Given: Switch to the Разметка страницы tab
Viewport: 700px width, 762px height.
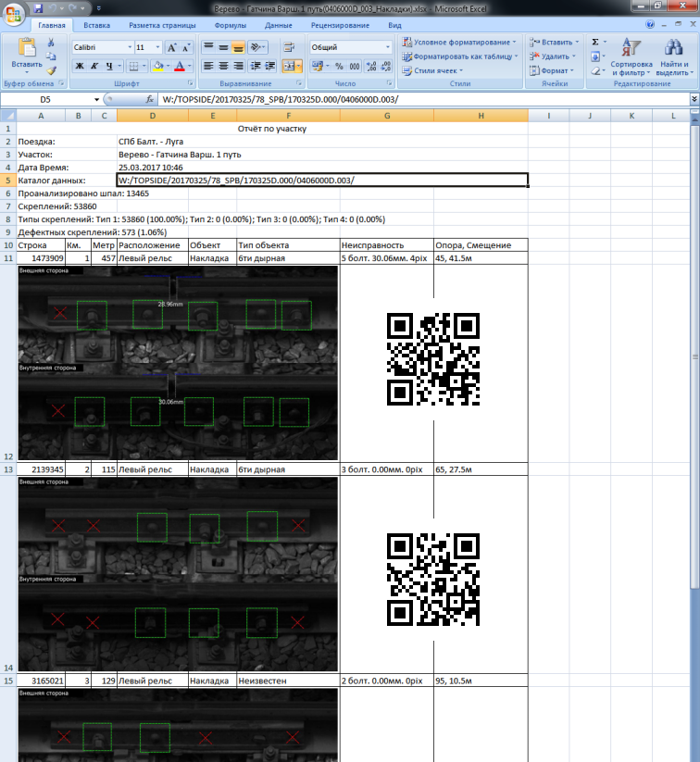Looking at the screenshot, I should [x=162, y=25].
